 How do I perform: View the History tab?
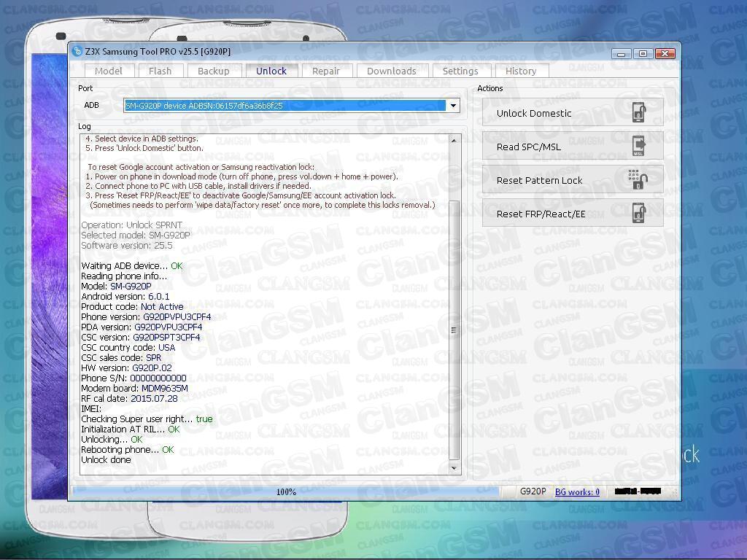[x=521, y=71]
